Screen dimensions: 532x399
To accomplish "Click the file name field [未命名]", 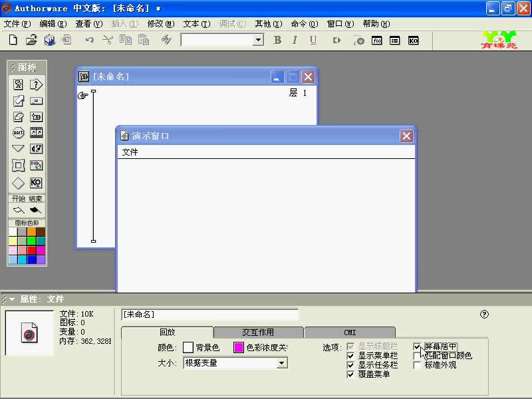I will pyautogui.click(x=209, y=315).
